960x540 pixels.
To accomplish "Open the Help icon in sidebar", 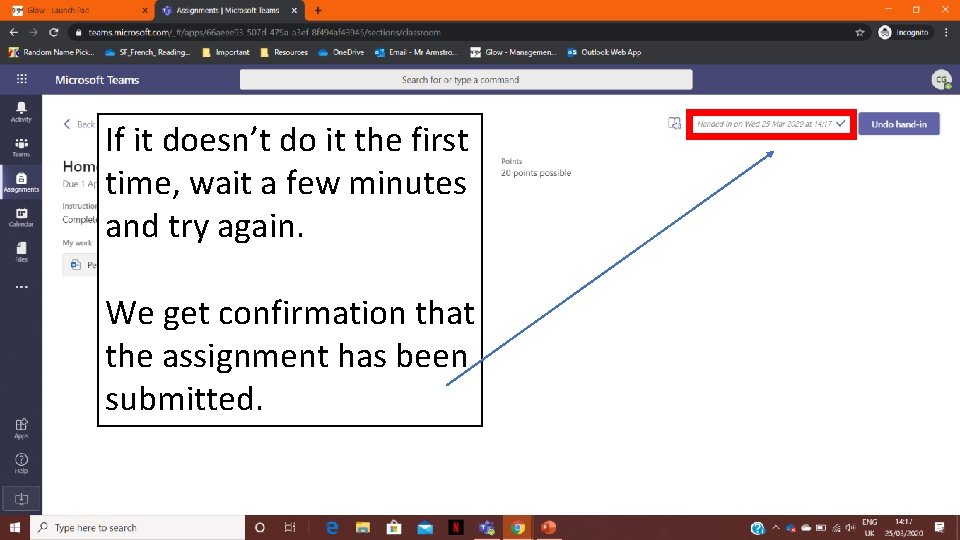I will (21, 463).
